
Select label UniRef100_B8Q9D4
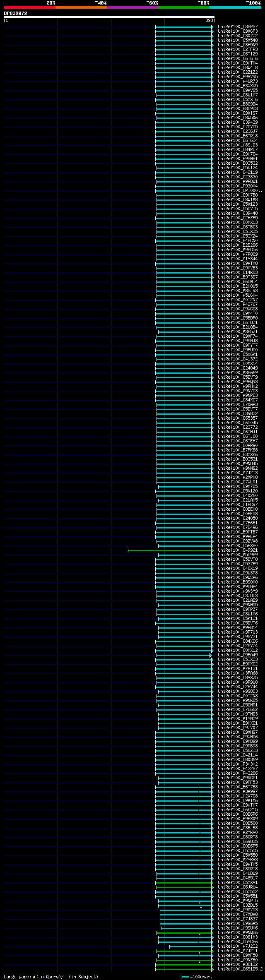coord(238,104)
